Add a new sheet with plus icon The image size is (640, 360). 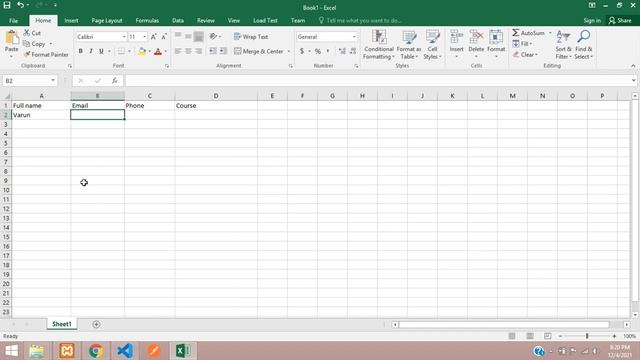(x=96, y=324)
